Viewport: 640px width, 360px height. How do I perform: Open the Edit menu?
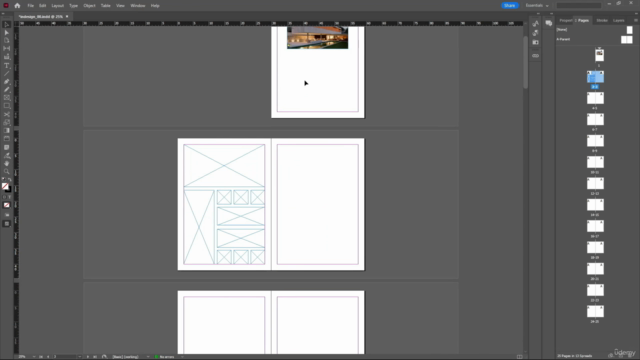click(x=42, y=6)
